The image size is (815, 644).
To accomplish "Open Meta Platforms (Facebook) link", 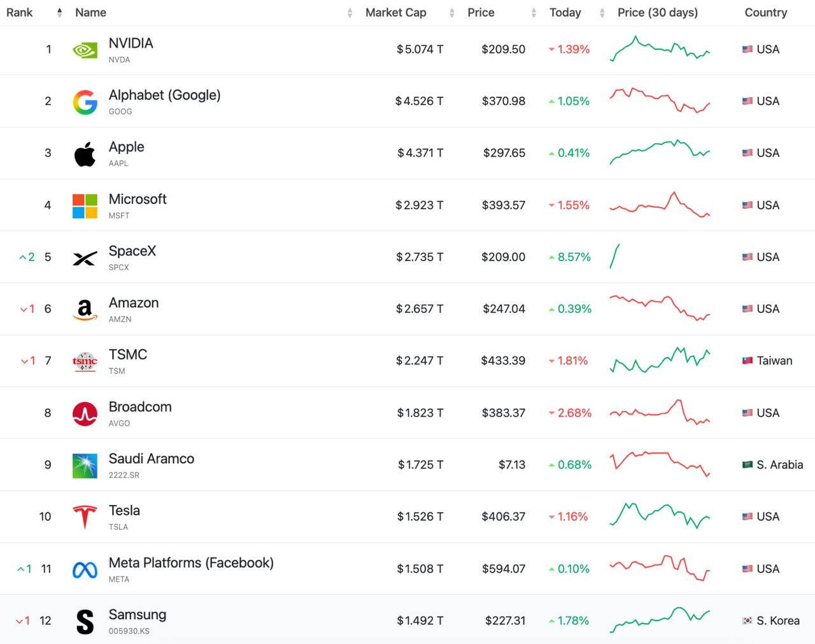I will (x=191, y=563).
